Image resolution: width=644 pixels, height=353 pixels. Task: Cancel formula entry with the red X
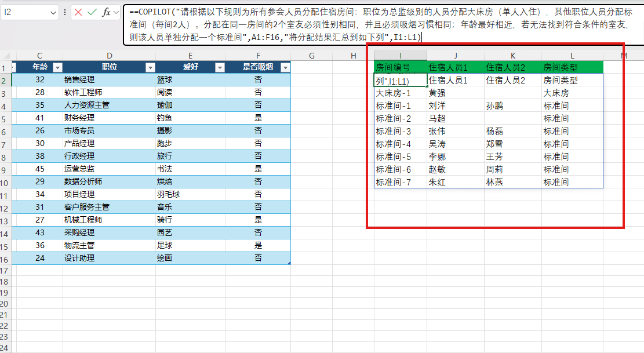pyautogui.click(x=78, y=12)
